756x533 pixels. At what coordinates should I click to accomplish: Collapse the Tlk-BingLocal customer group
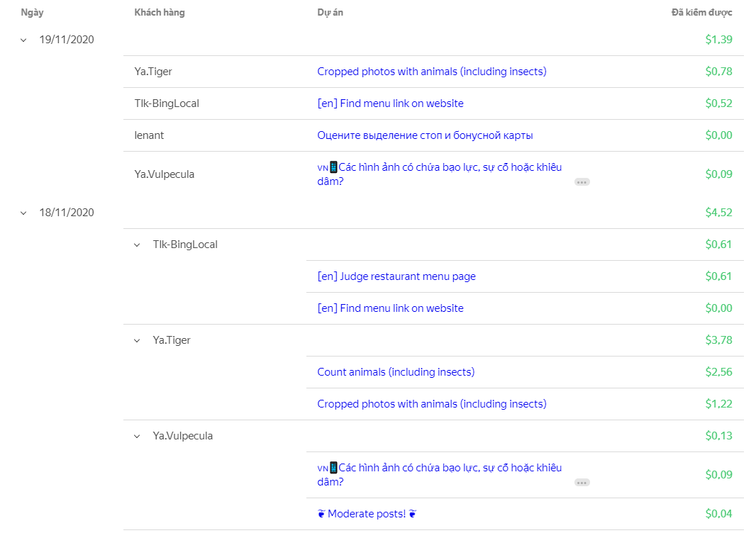(137, 245)
